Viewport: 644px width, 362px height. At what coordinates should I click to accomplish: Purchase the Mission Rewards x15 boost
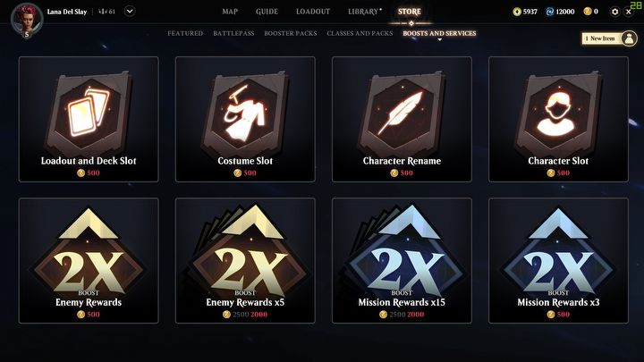pos(402,261)
